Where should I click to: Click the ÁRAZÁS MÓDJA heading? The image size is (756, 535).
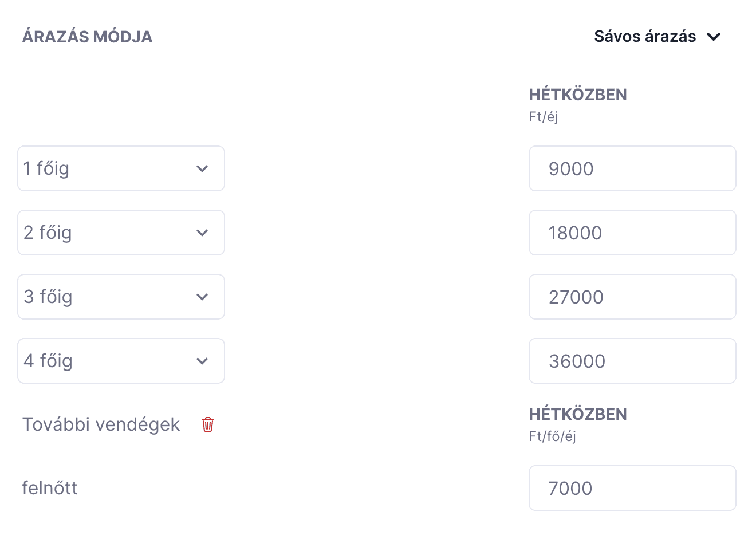(87, 37)
